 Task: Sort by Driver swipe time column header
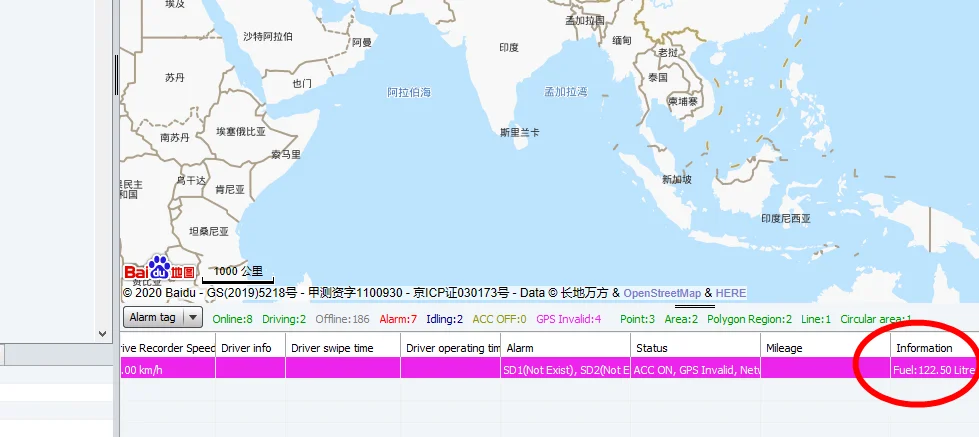tap(343, 348)
